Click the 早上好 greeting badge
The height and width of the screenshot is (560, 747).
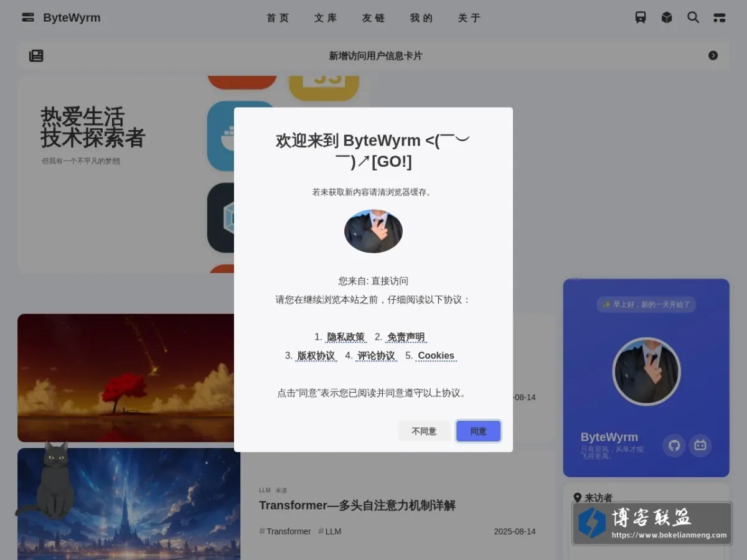pos(646,304)
